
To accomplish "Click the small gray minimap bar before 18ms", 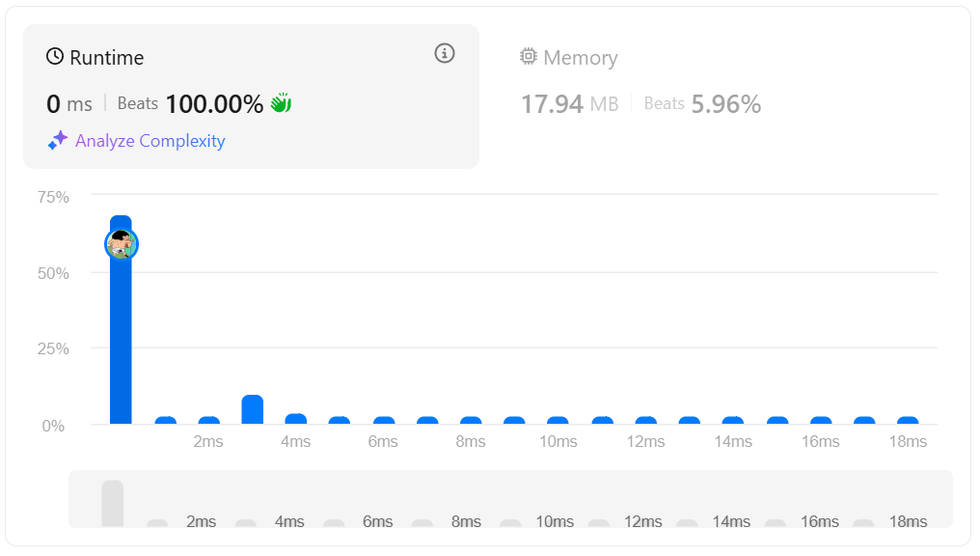I will click(x=863, y=524).
